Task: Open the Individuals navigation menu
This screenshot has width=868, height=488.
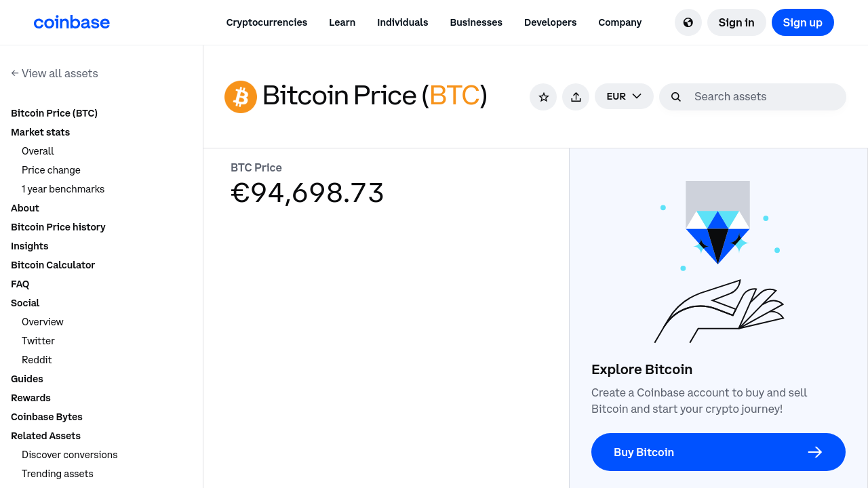Action: (402, 22)
